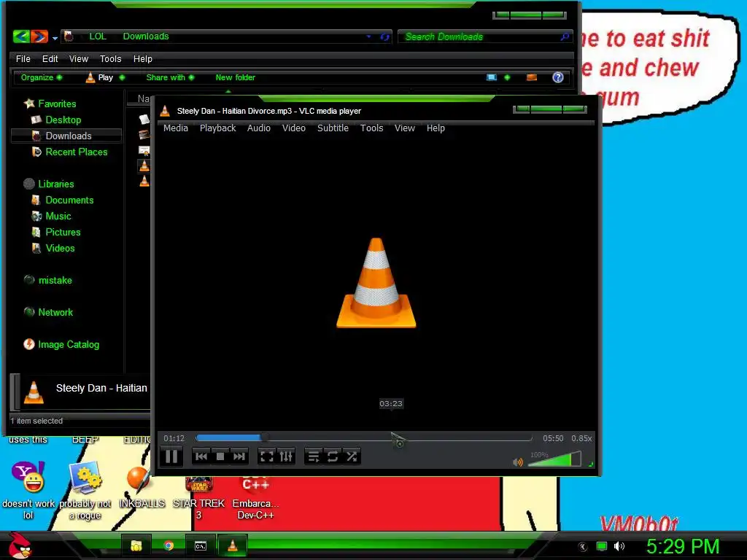Click system tray volume icon
This screenshot has width=747, height=560.
coord(619,546)
